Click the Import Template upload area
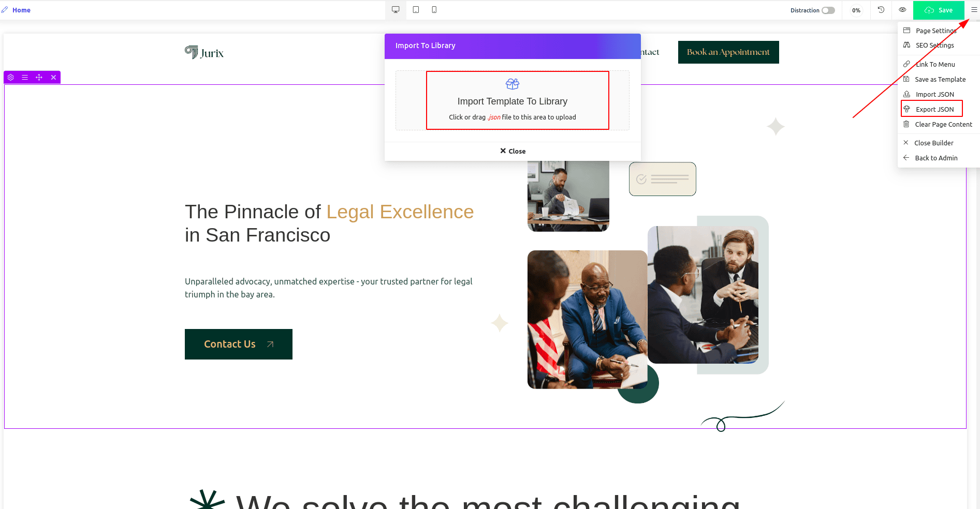The width and height of the screenshot is (980, 509). coord(513,101)
